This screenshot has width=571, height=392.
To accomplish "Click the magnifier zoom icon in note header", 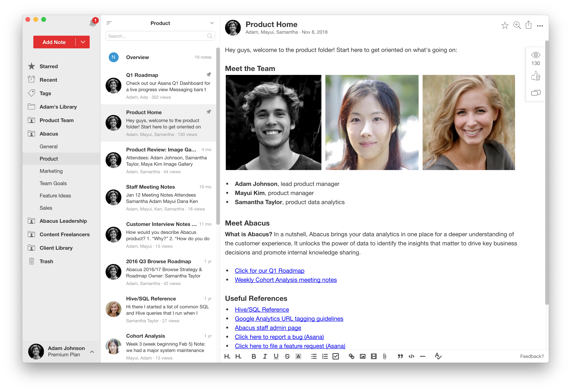I will tap(517, 25).
